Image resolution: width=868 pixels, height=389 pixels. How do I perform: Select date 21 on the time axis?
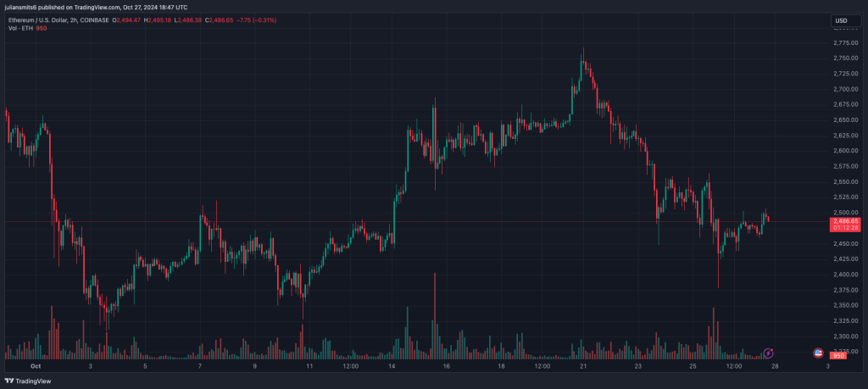pyautogui.click(x=584, y=366)
